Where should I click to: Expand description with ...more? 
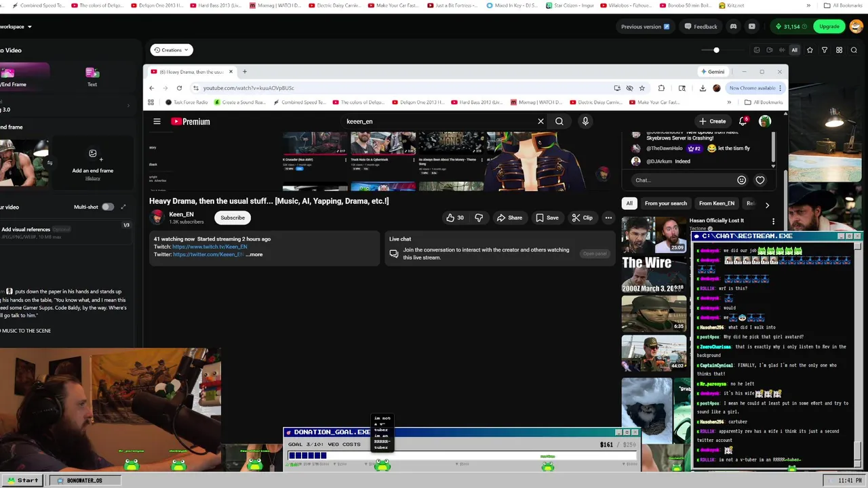254,254
